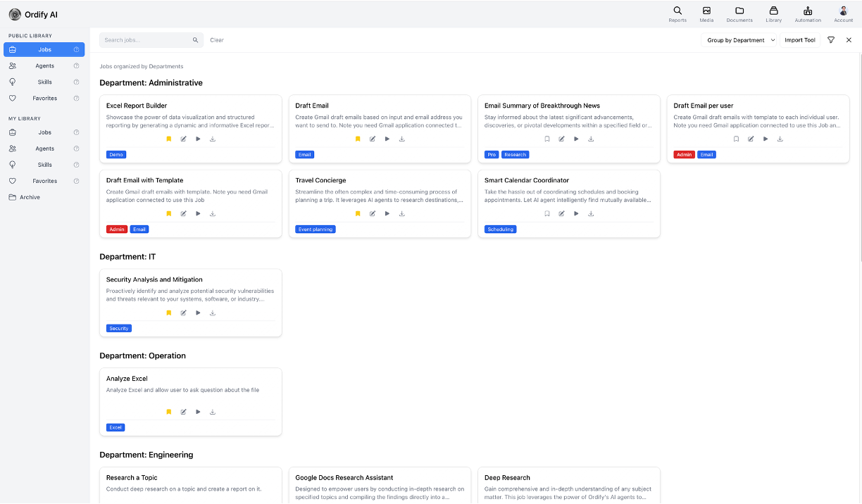Download the Smart Calendar Coordinator job
This screenshot has width=862, height=504.
[590, 213]
